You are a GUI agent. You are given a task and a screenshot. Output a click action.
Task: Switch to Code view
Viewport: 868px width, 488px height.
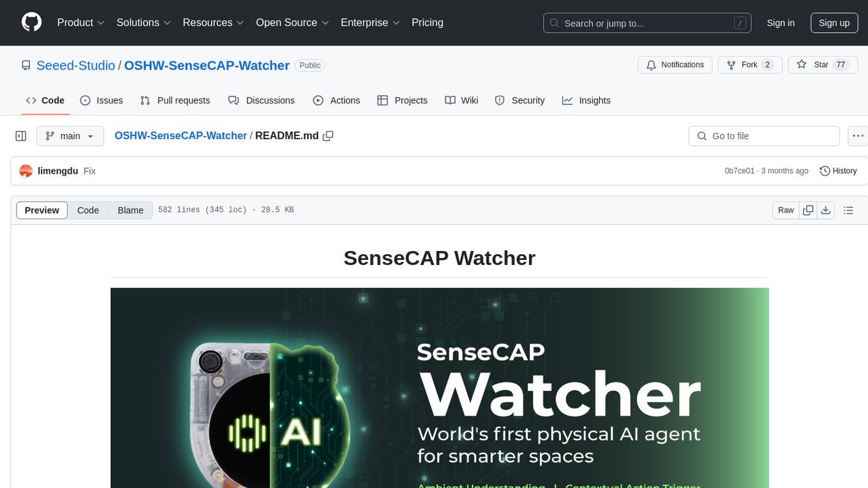pos(88,210)
